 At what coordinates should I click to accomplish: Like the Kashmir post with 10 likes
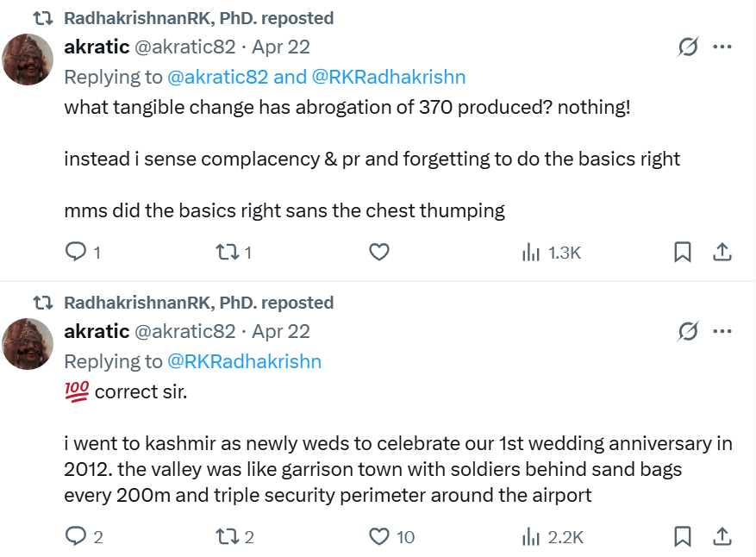[379, 537]
